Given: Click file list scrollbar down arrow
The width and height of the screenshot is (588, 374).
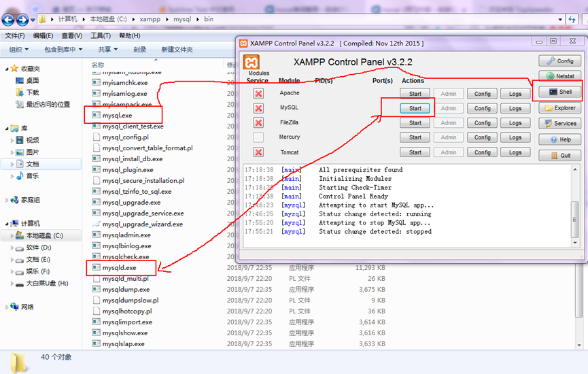Looking at the screenshot, I should [x=580, y=345].
